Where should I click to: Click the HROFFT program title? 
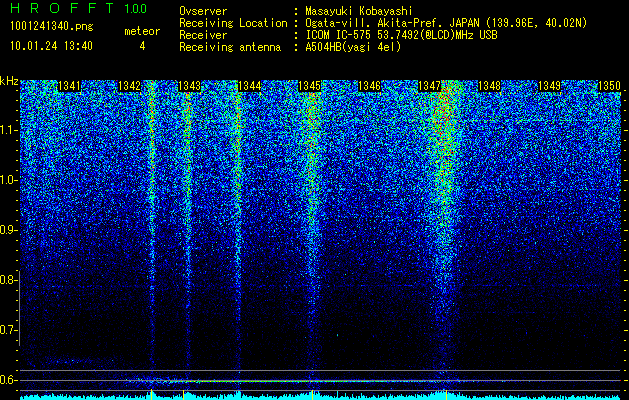coord(62,8)
